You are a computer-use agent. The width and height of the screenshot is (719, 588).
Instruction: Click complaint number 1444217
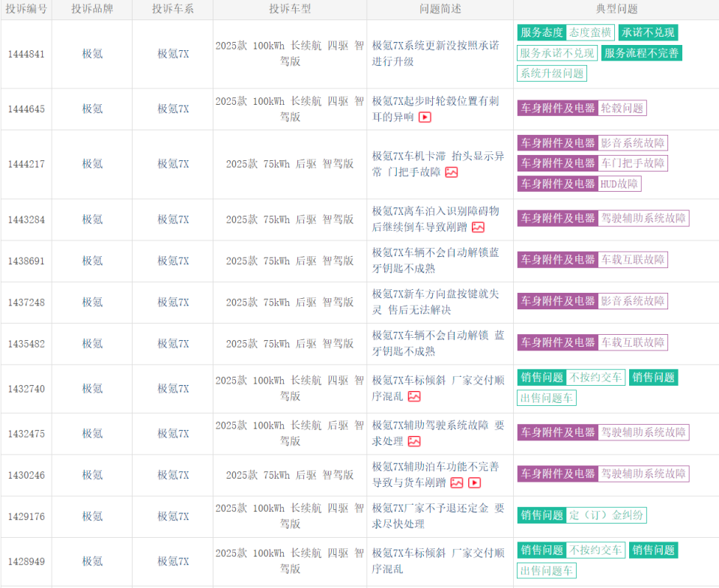26,164
